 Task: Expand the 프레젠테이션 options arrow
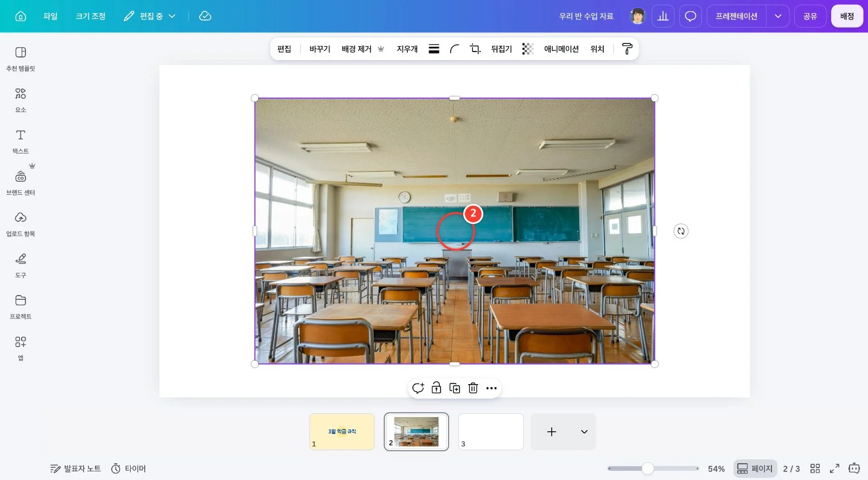(x=778, y=16)
